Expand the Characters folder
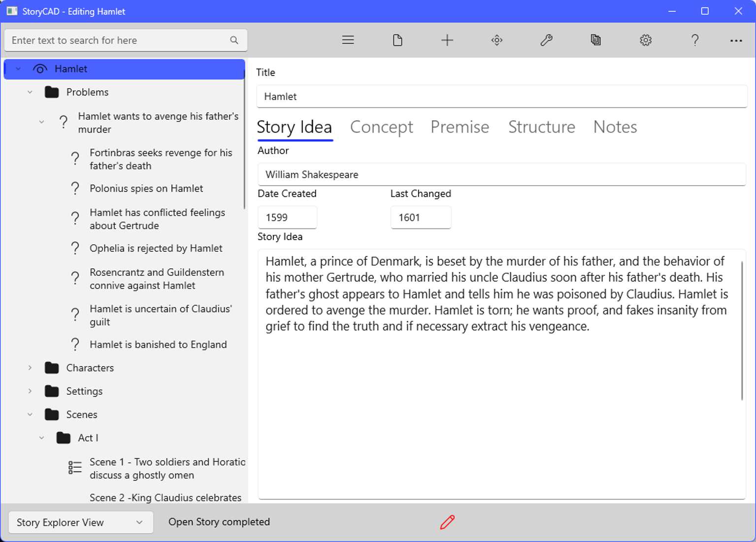 tap(30, 368)
